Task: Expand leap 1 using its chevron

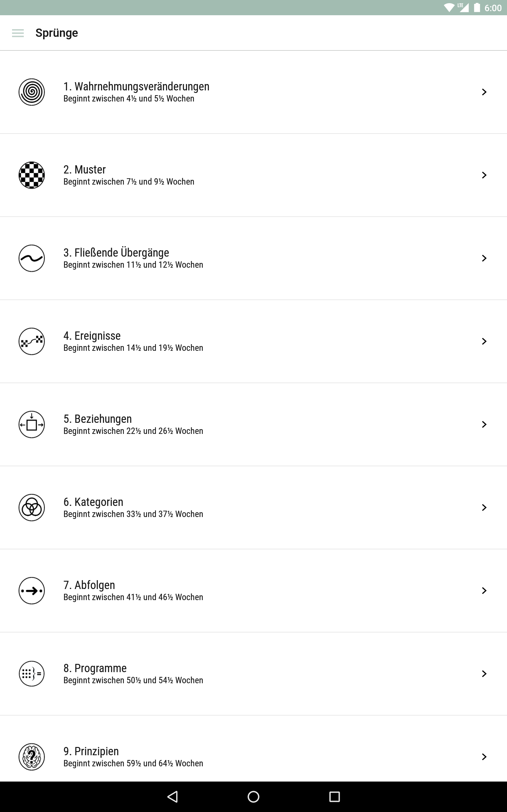Action: (x=484, y=92)
